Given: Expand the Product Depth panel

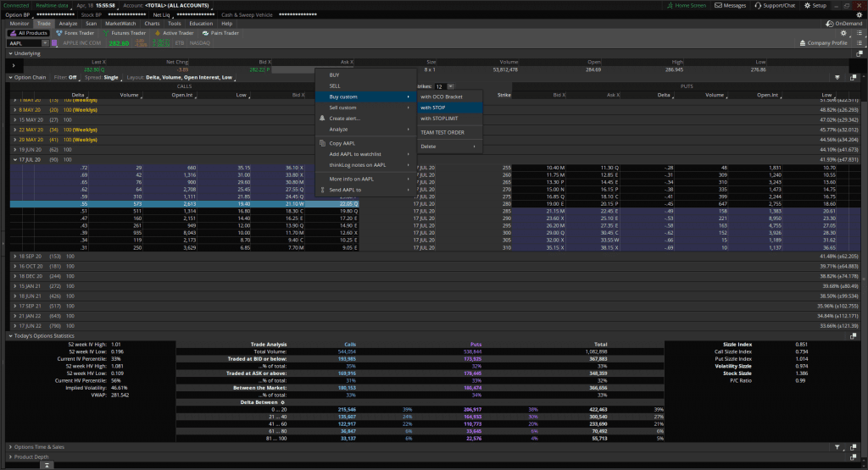Looking at the screenshot, I should pos(10,456).
